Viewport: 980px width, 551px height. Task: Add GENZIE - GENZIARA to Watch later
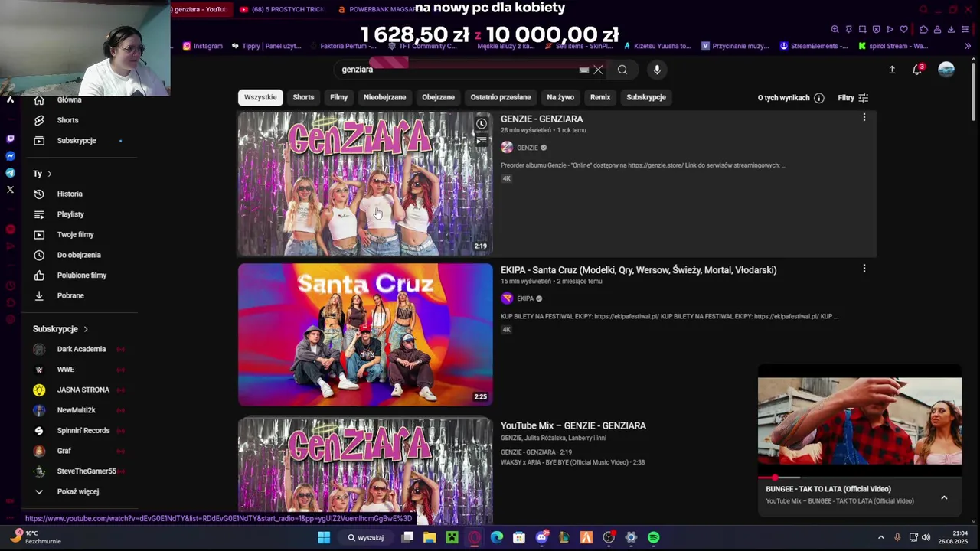tap(482, 124)
